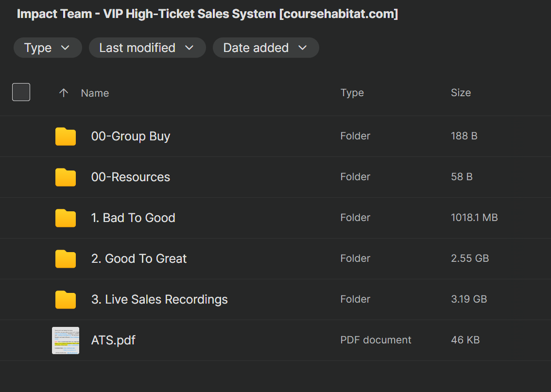The height and width of the screenshot is (392, 551).
Task: Open the ATS.pdf thumbnail preview
Action: coord(66,340)
